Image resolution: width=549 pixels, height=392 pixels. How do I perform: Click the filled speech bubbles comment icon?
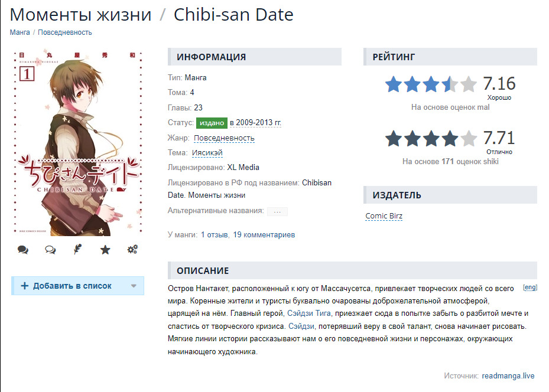point(23,250)
